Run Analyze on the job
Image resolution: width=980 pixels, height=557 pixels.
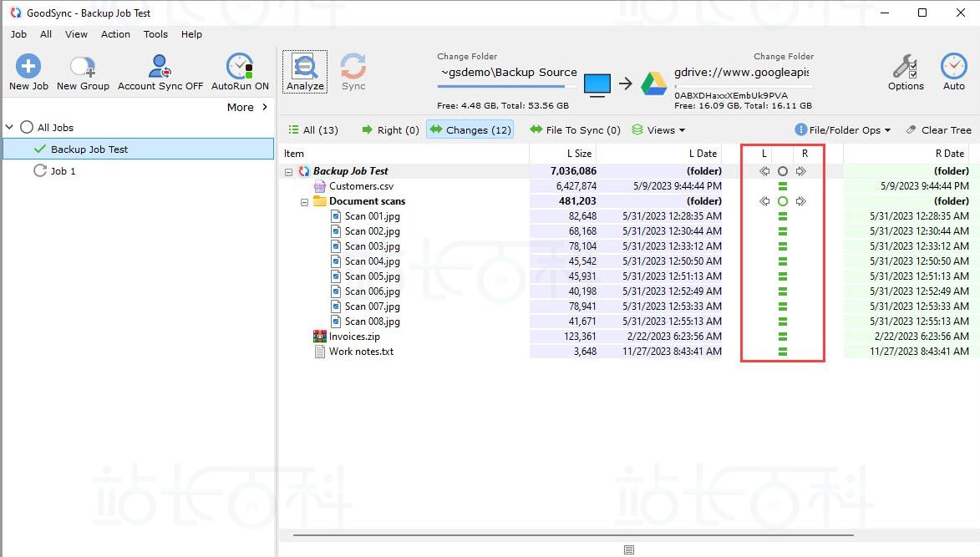[x=305, y=72]
